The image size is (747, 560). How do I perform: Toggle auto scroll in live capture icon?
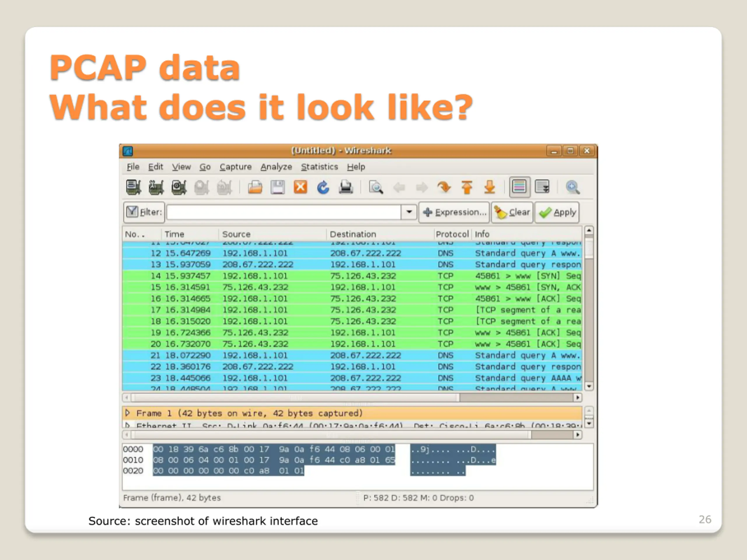tap(542, 187)
